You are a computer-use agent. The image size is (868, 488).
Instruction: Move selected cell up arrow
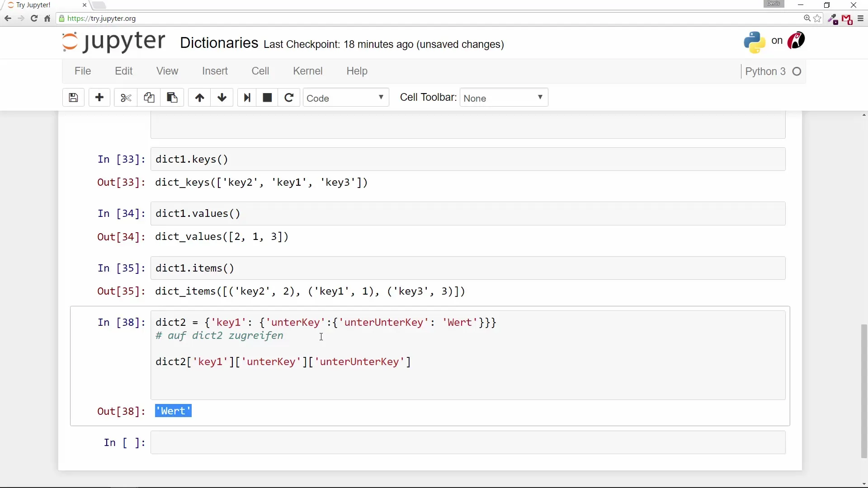[x=199, y=98]
